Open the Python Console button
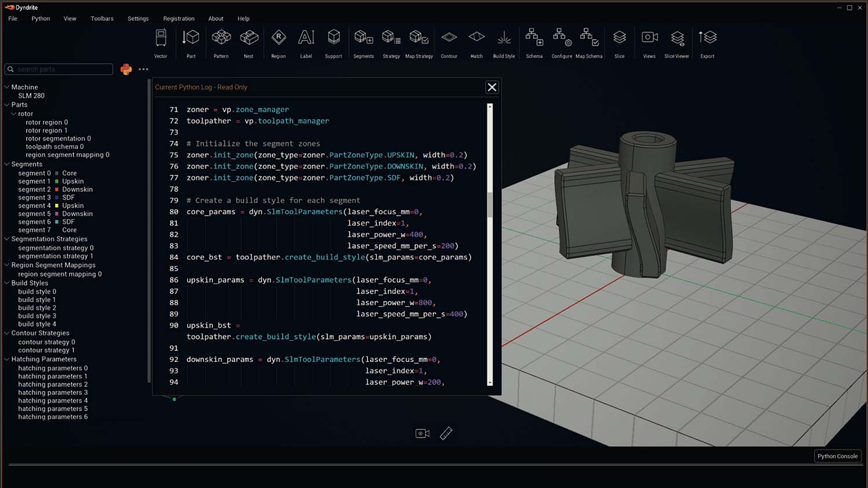Image resolution: width=868 pixels, height=488 pixels. coord(837,456)
